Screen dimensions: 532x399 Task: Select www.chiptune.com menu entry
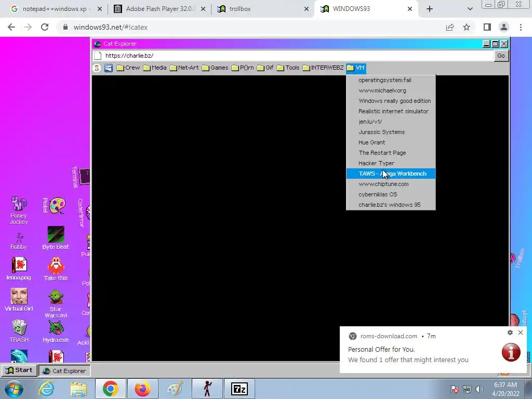click(x=391, y=184)
